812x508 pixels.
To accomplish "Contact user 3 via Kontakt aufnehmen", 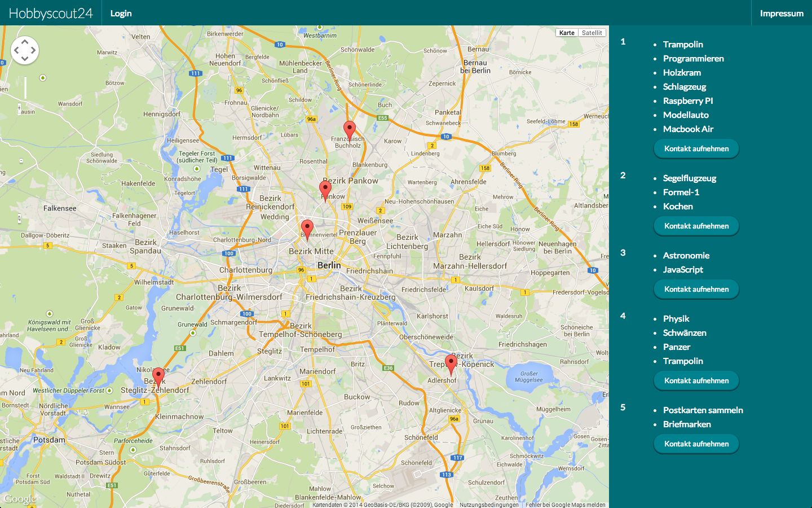I will 696,289.
